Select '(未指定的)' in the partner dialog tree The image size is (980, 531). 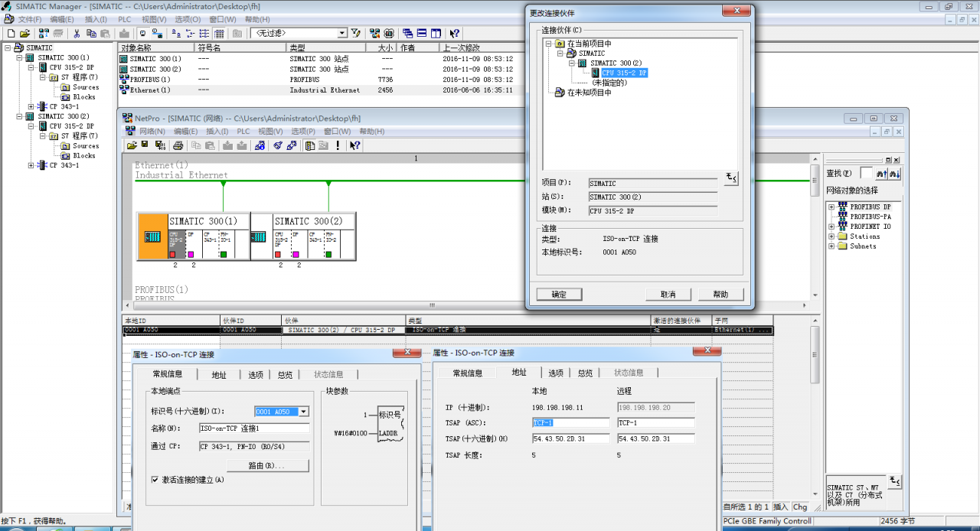pyautogui.click(x=609, y=83)
